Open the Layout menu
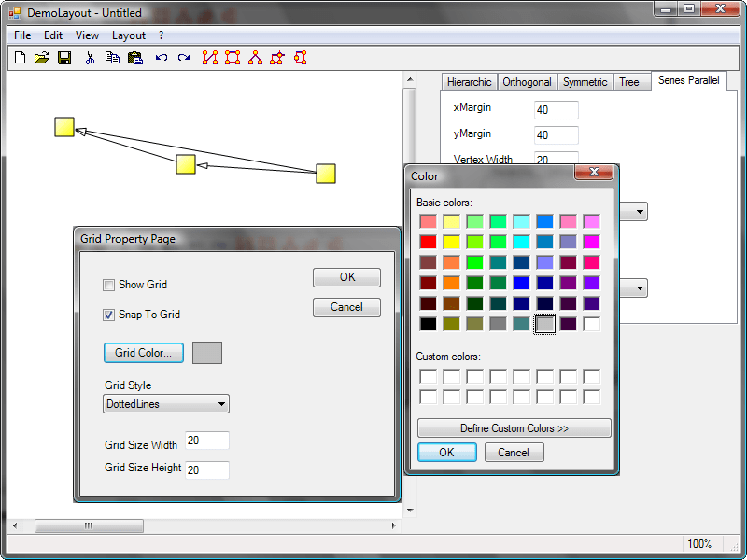Screen dimensions: 747x560 click(128, 35)
